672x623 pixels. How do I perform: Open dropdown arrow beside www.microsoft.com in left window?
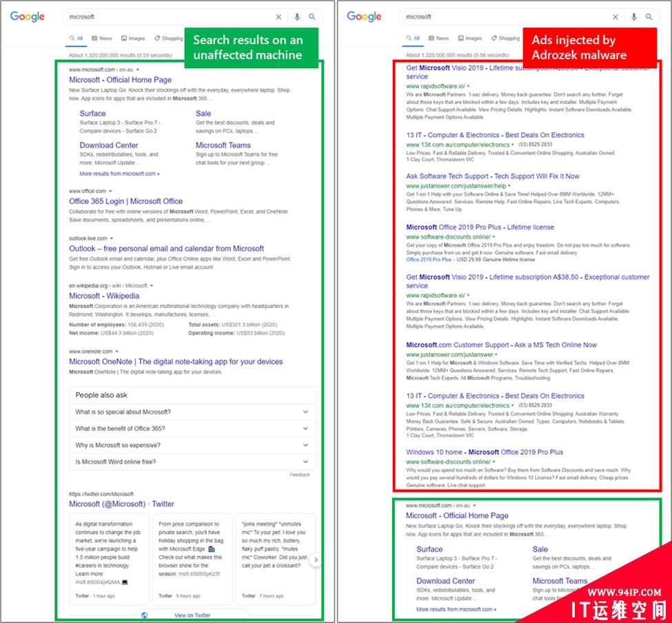click(138, 70)
